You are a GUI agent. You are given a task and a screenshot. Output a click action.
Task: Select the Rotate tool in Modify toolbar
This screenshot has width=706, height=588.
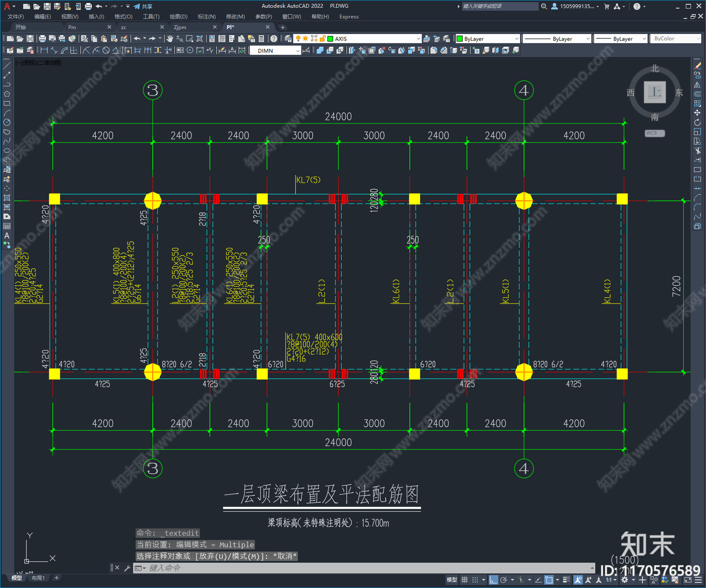[x=697, y=122]
